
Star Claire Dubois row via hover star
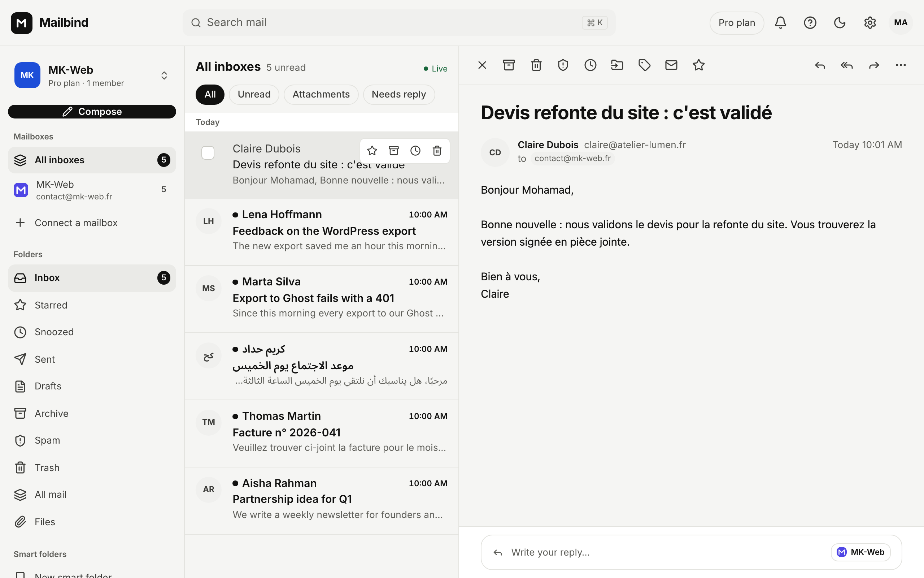372,151
